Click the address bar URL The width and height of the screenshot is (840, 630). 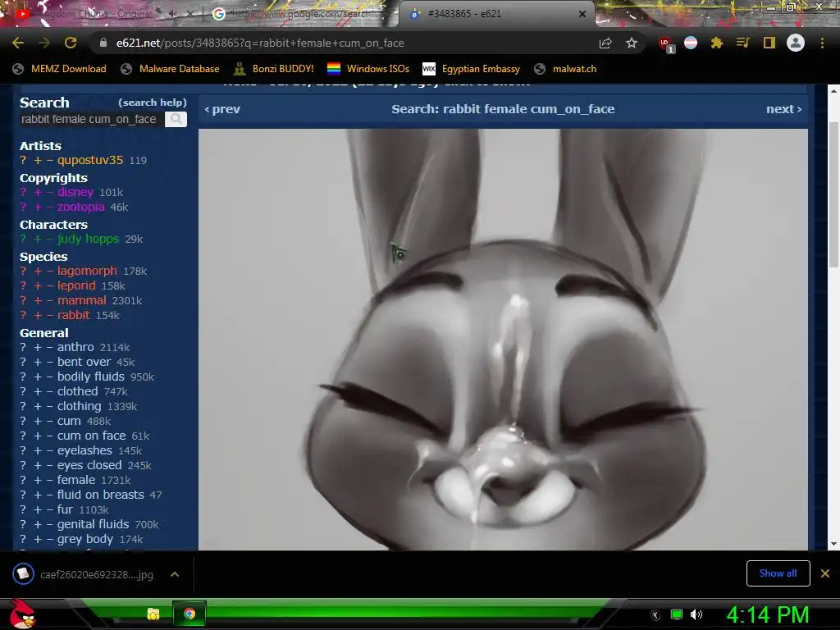[x=260, y=43]
